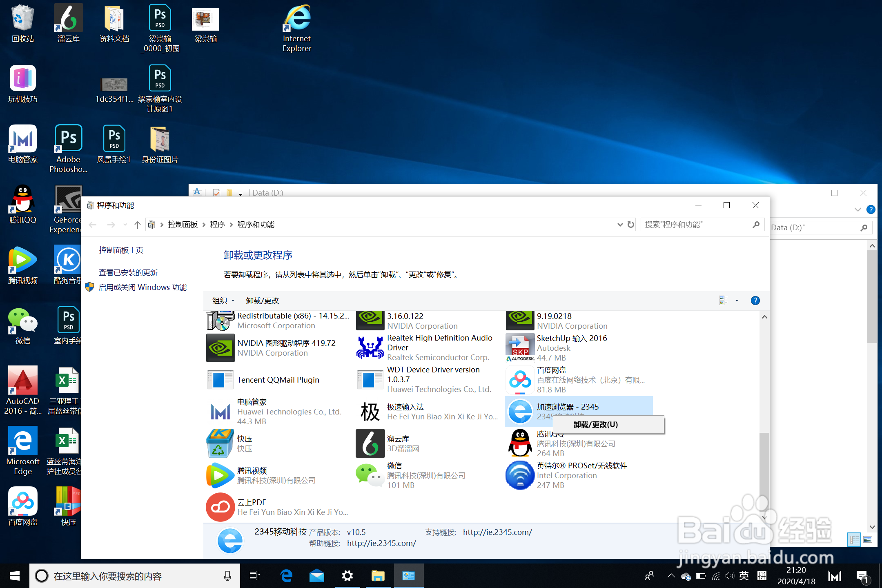Select 快压 icon in program list
The height and width of the screenshot is (588, 882).
point(220,443)
